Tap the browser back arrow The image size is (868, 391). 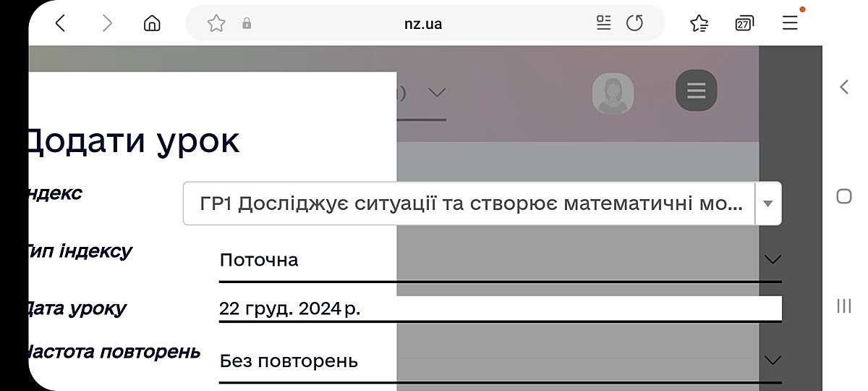(x=61, y=24)
